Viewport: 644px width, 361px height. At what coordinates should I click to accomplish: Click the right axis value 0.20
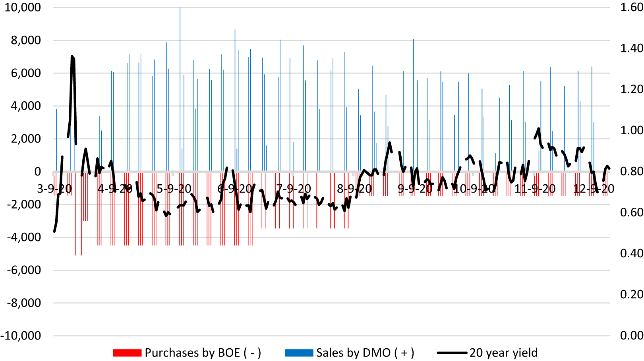[632, 295]
